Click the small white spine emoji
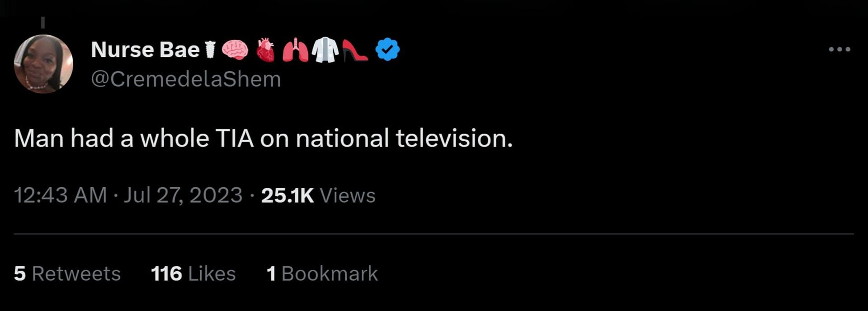This screenshot has width=868, height=311. (210, 50)
